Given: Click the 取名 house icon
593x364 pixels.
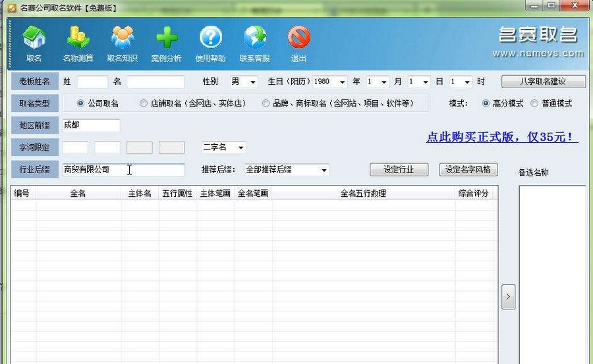Looking at the screenshot, I should (x=34, y=38).
